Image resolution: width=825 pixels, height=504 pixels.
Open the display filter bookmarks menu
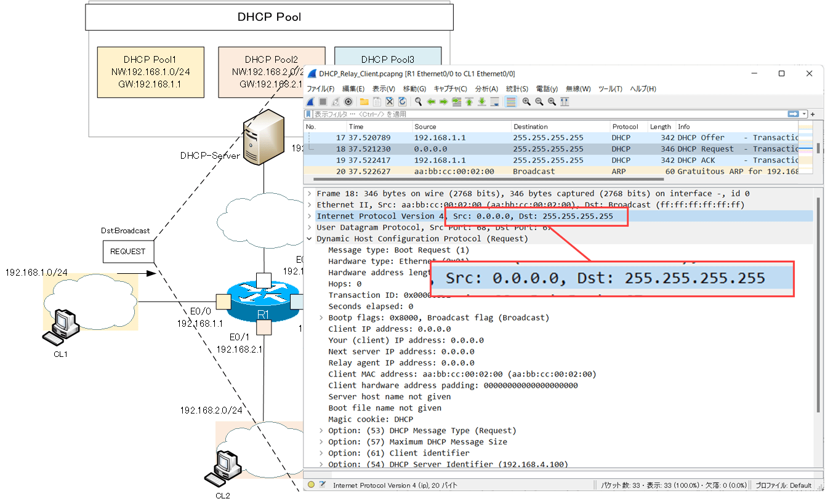[308, 113]
